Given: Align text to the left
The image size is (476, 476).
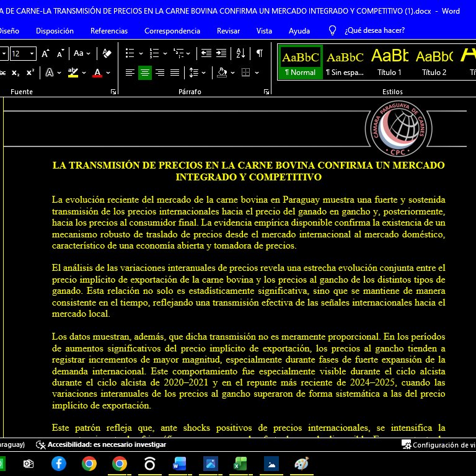Looking at the screenshot, I should (x=130, y=73).
